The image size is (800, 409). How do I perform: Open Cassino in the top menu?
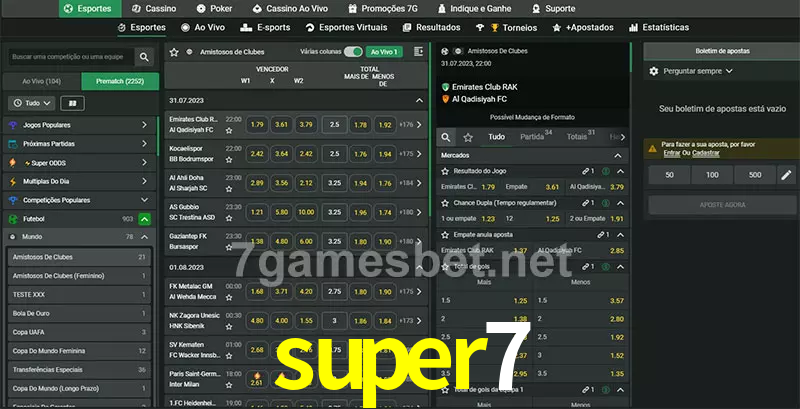coord(154,8)
